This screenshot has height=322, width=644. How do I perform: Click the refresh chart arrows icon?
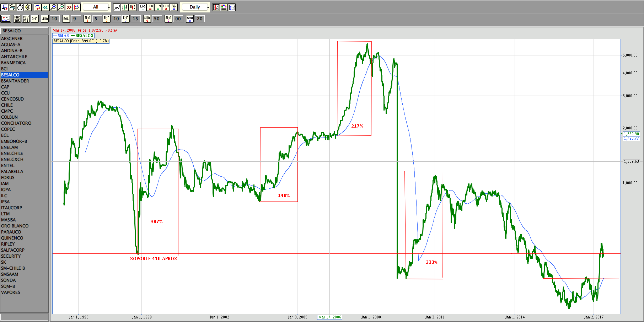pyautogui.click(x=38, y=7)
